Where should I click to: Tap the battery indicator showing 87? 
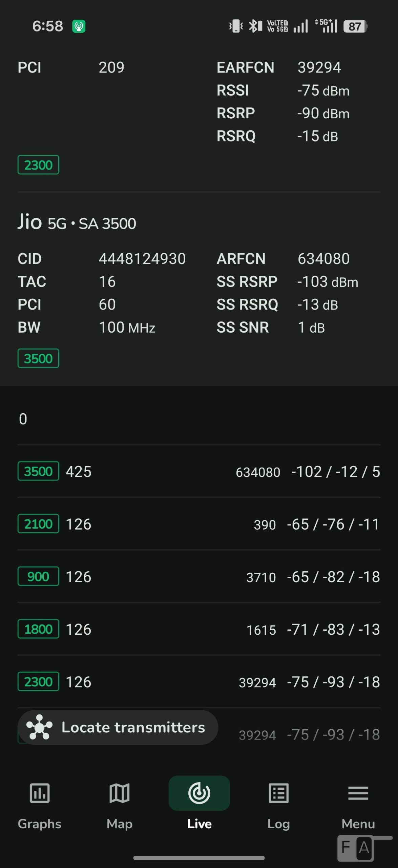[355, 26]
